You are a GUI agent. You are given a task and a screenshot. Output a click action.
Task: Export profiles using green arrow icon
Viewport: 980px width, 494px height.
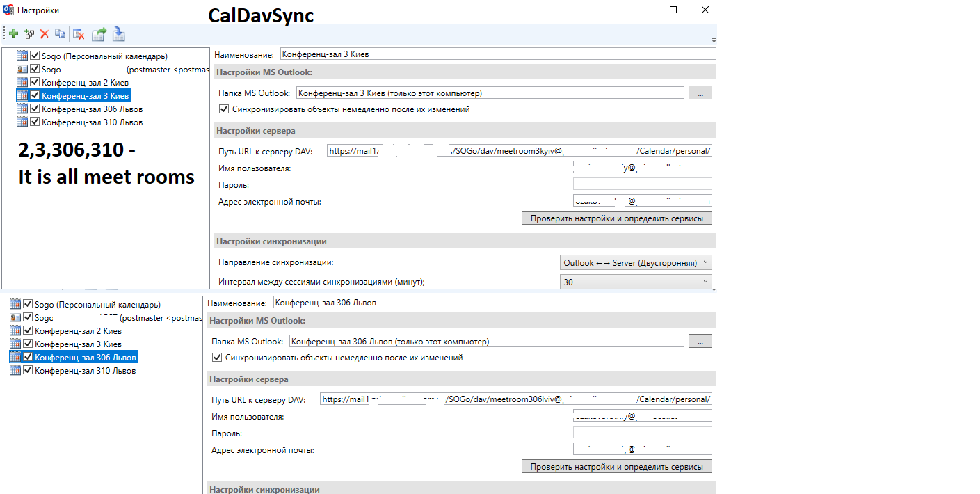[x=99, y=33]
